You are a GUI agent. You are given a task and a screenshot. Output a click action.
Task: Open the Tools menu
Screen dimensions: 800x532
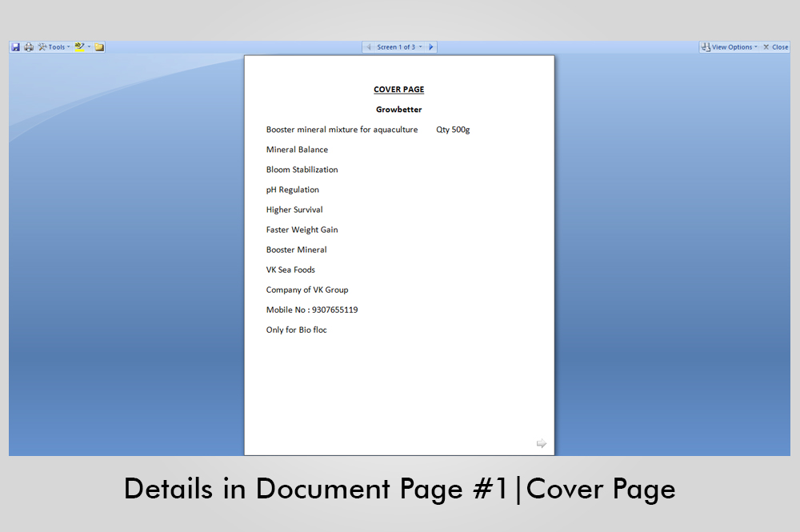54,47
